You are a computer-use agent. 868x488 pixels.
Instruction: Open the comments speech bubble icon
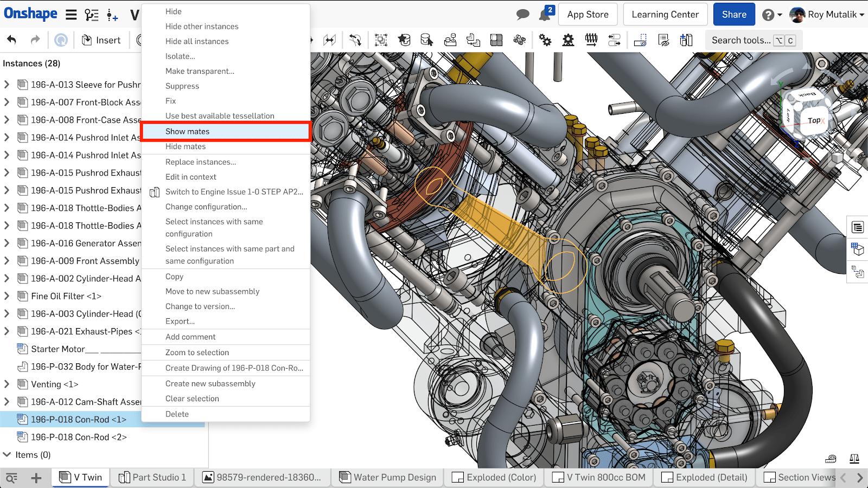pos(522,15)
